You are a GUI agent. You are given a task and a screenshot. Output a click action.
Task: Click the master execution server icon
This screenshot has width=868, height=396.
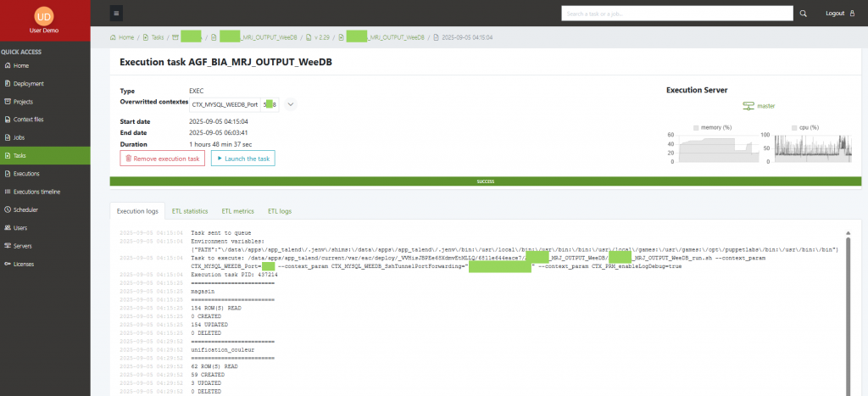748,106
